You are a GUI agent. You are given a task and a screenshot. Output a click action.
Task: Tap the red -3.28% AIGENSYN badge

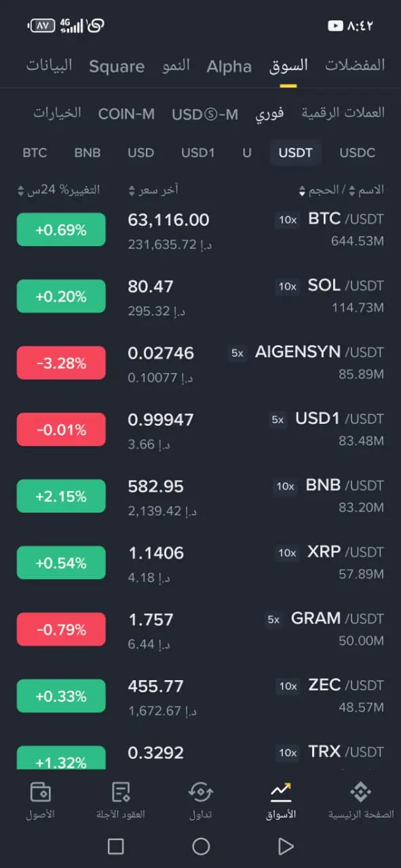click(x=61, y=363)
